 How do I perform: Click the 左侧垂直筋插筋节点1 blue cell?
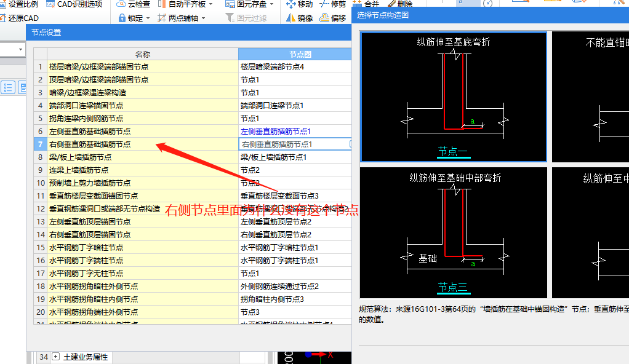(295, 132)
